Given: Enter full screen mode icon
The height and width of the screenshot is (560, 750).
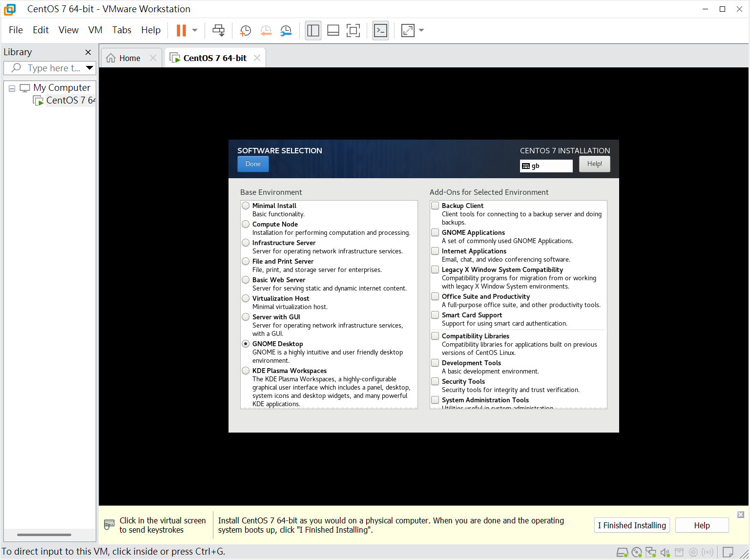Looking at the screenshot, I should (x=353, y=31).
